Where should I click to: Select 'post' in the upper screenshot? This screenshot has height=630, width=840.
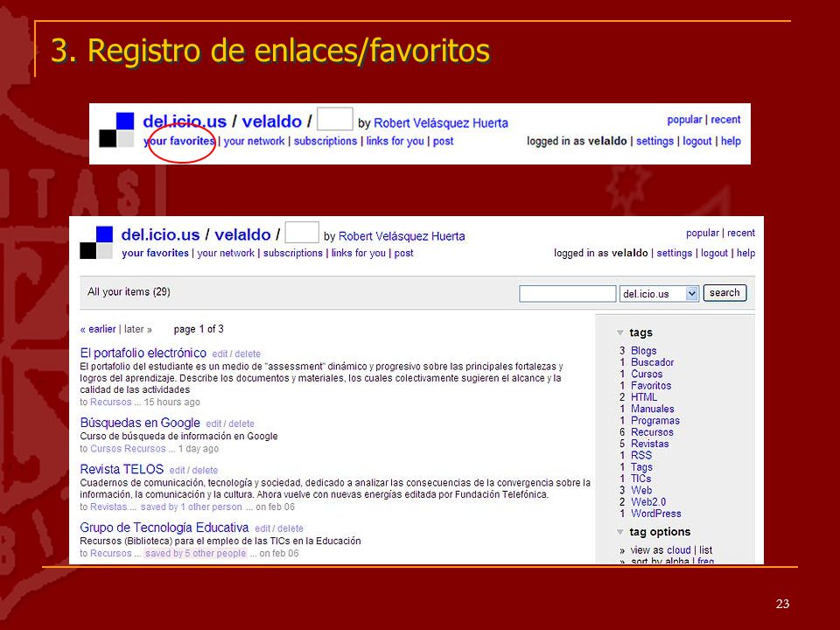click(x=443, y=141)
